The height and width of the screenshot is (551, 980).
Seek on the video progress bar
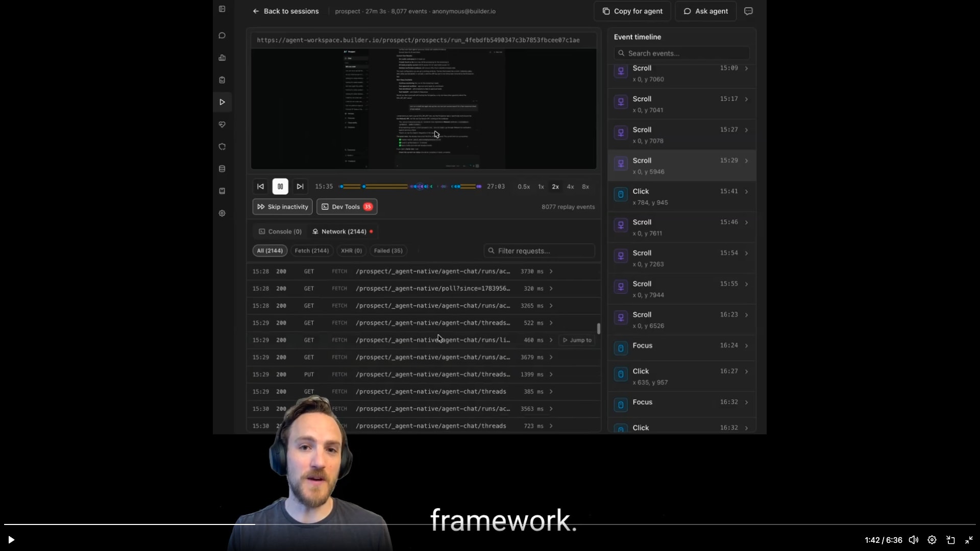(x=490, y=524)
